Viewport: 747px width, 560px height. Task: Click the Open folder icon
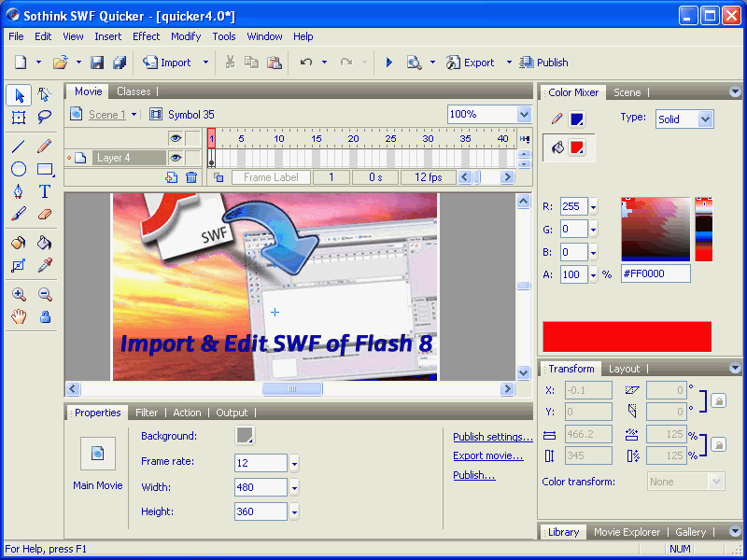pyautogui.click(x=61, y=63)
